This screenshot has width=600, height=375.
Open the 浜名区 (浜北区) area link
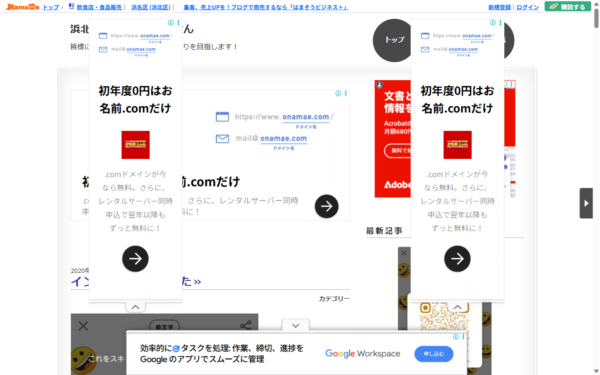tap(150, 7)
